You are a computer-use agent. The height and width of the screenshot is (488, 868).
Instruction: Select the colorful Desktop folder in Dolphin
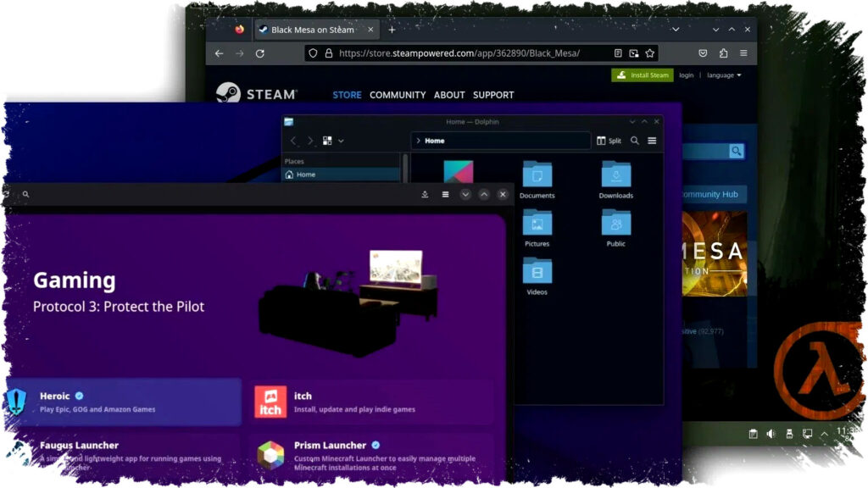click(x=459, y=171)
